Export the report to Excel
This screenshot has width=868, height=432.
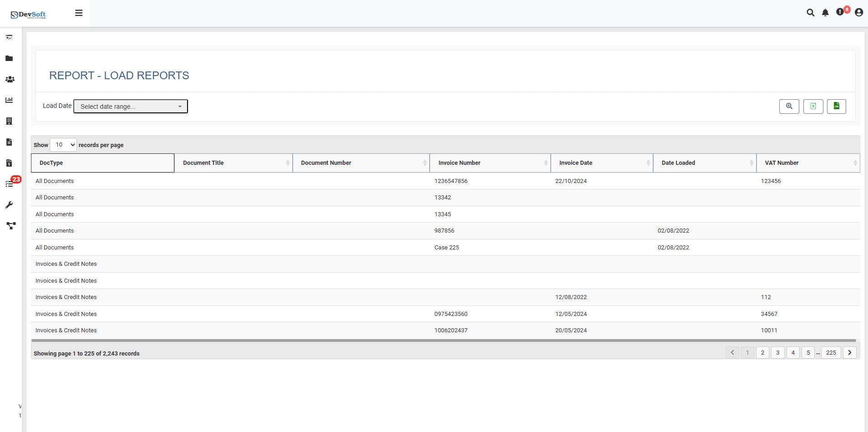click(813, 106)
